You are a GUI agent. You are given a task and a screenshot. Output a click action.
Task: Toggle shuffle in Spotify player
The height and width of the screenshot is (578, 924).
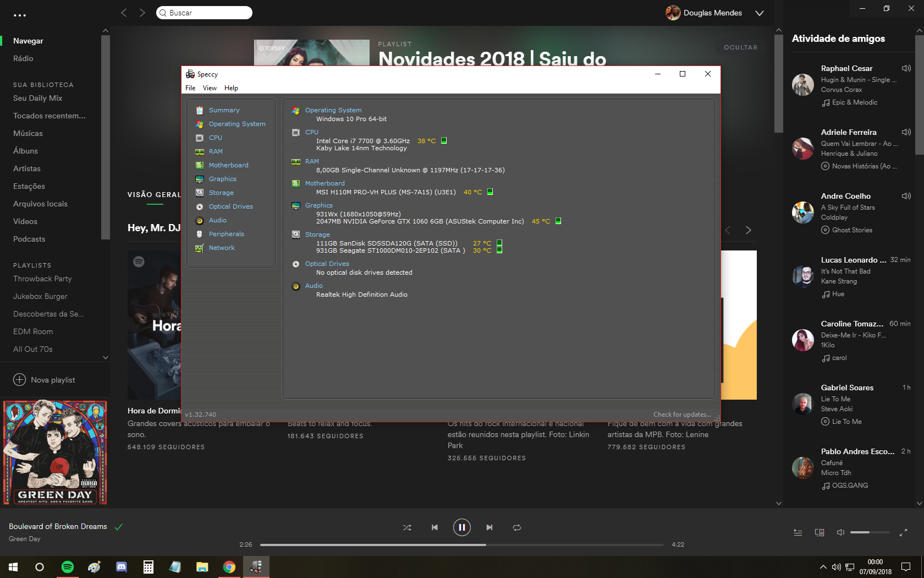(x=407, y=527)
